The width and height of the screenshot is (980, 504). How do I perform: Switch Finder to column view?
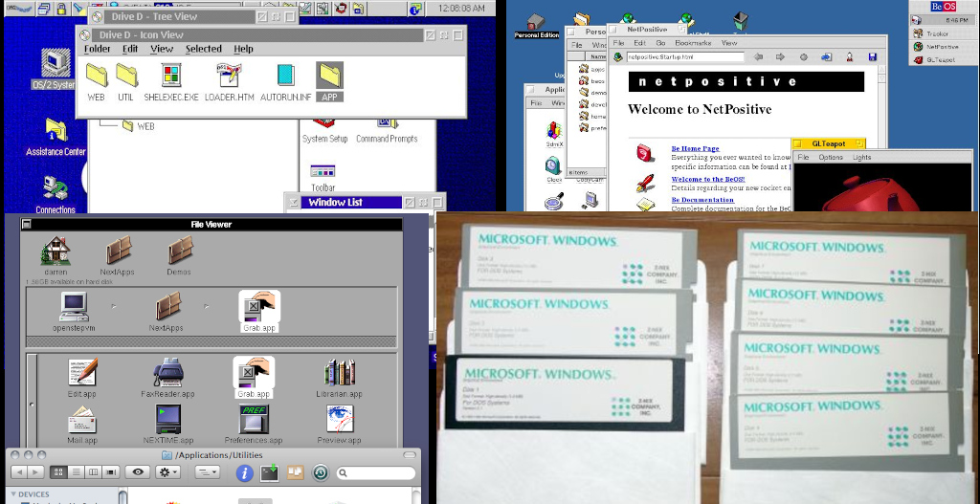(94, 472)
